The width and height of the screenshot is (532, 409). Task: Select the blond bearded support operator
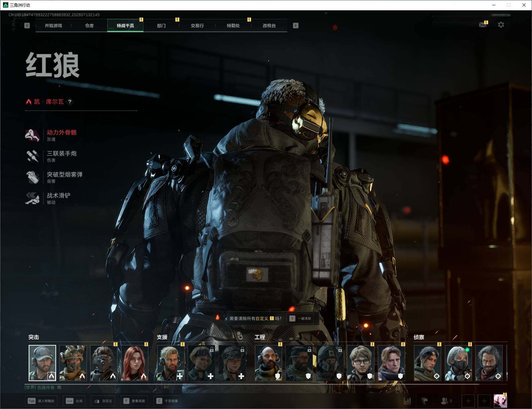[x=171, y=363]
